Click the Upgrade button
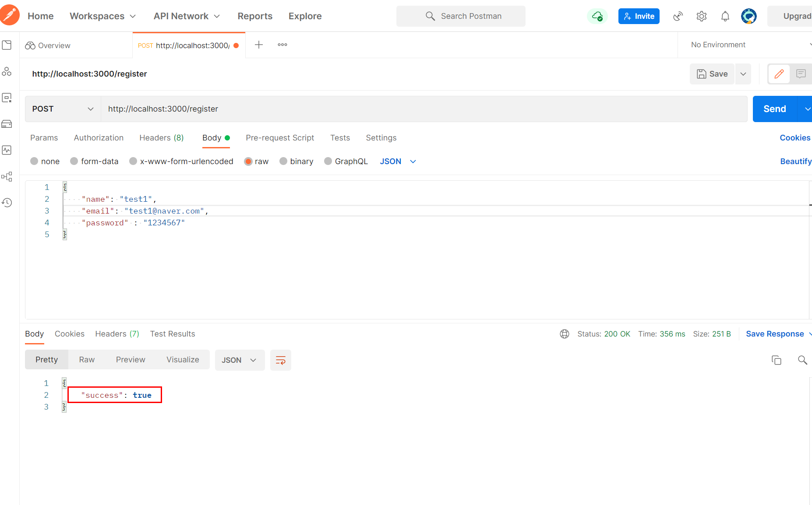 pos(790,16)
